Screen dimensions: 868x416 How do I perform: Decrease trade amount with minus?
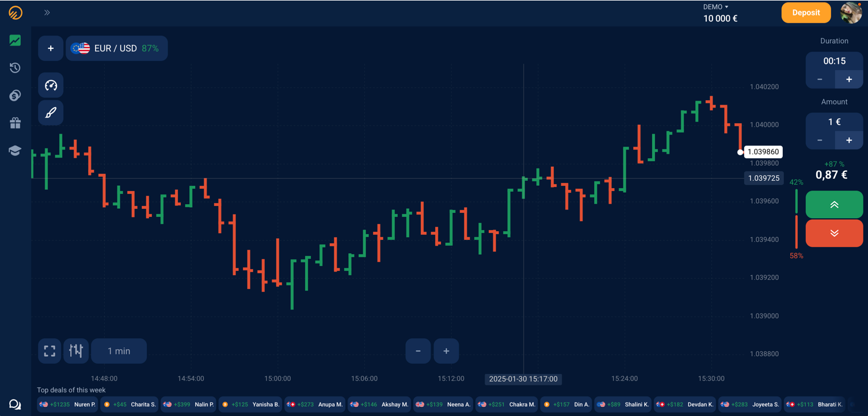point(820,140)
